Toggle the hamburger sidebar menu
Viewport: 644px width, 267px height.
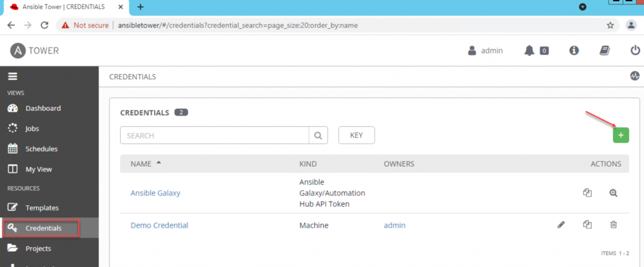13,76
